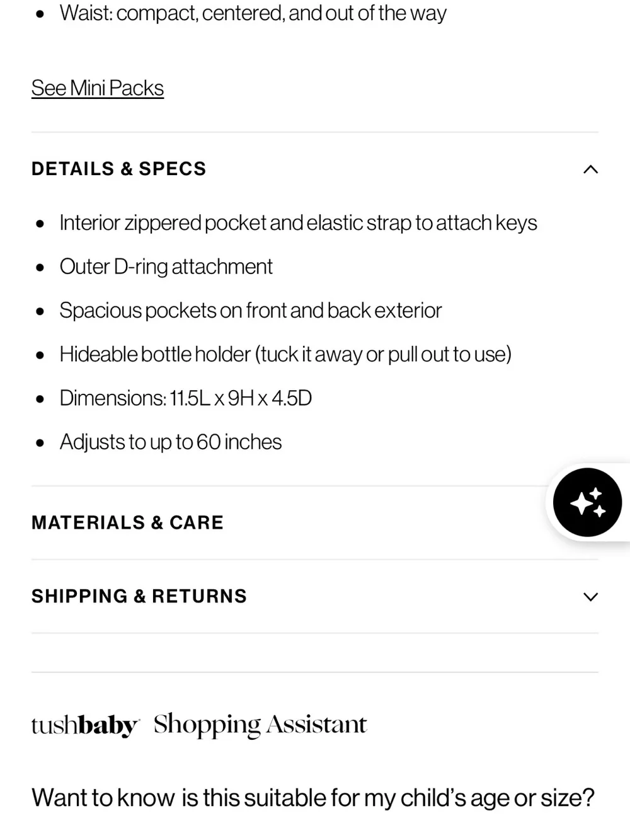Click the bullet dot beside Adjusts to 60 inches

pyautogui.click(x=40, y=443)
